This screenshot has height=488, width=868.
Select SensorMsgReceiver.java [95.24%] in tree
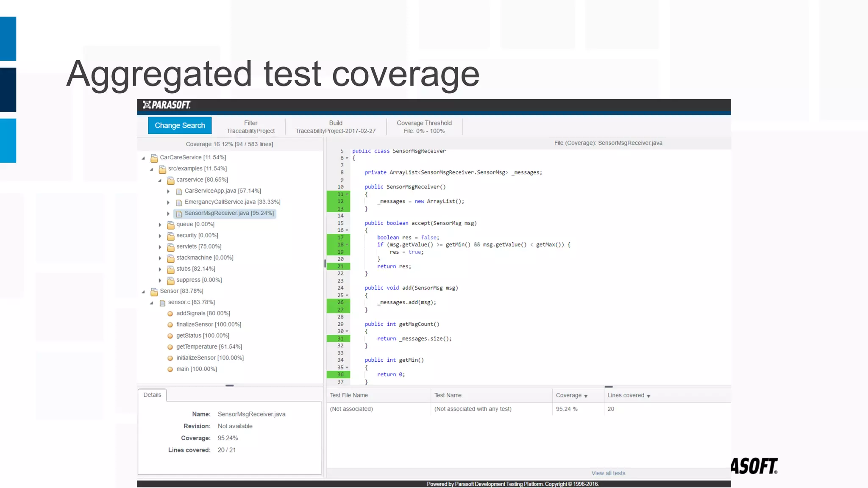[x=229, y=213]
